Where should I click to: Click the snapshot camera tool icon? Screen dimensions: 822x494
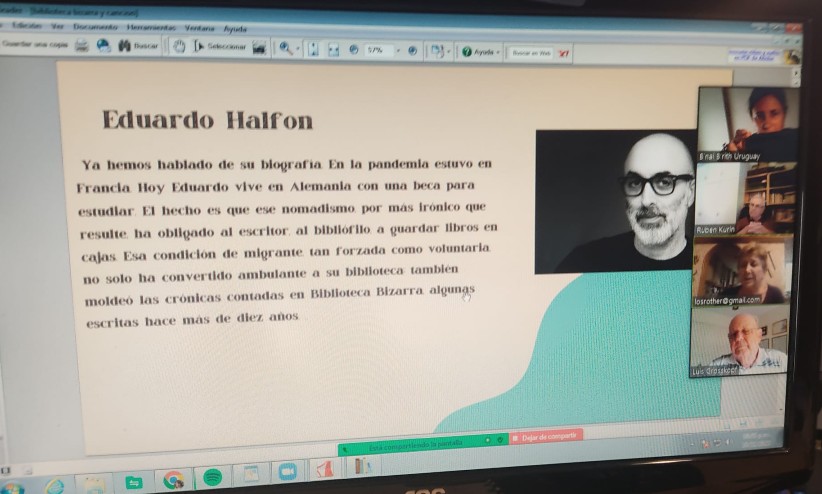(x=259, y=48)
